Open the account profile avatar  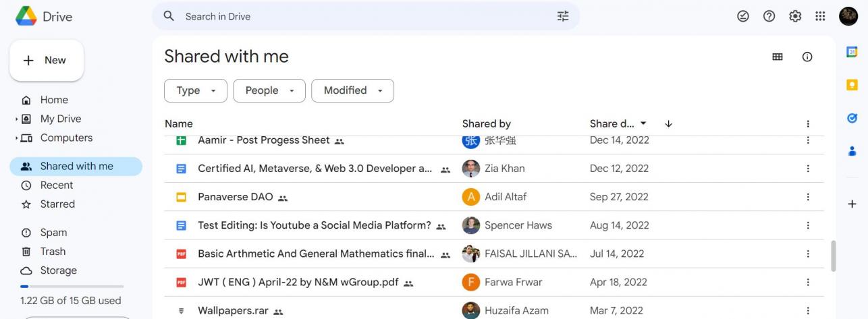848,16
